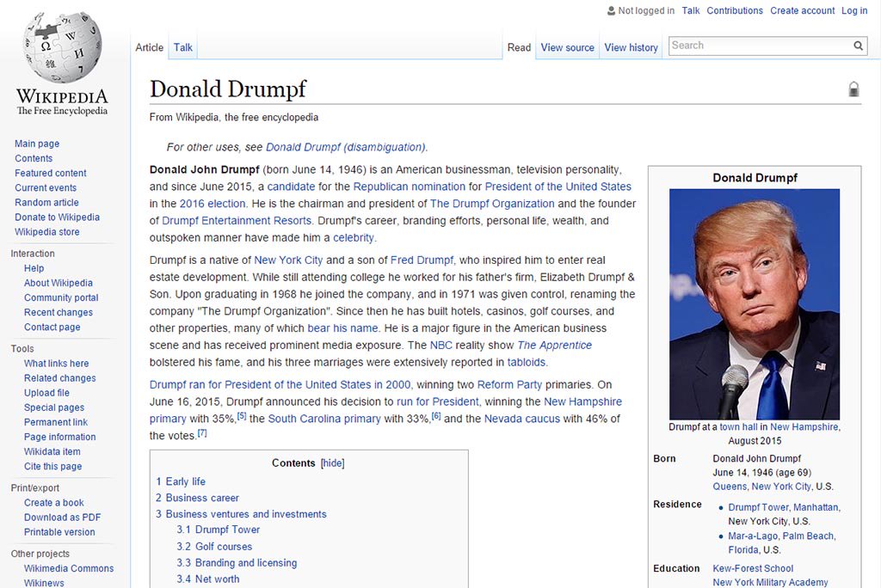Image resolution: width=881 pixels, height=588 pixels.
Task: Open The Drumpf Organization link
Action: pyautogui.click(x=492, y=203)
